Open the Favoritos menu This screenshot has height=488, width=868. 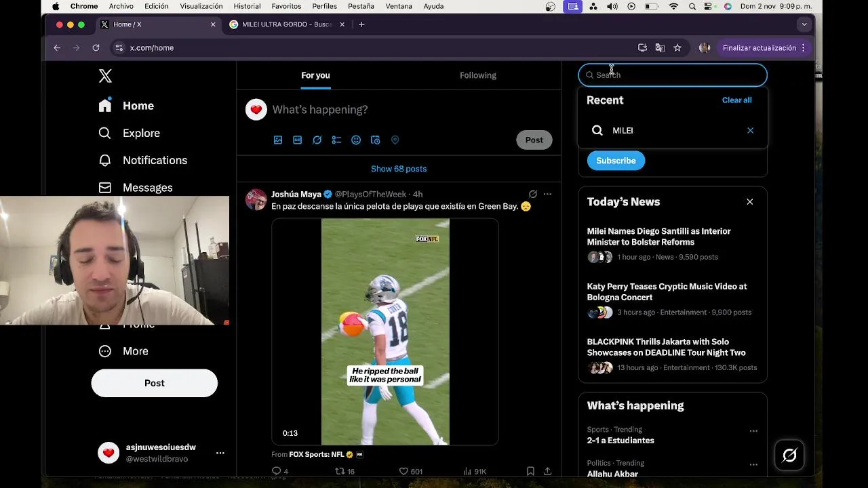[286, 6]
